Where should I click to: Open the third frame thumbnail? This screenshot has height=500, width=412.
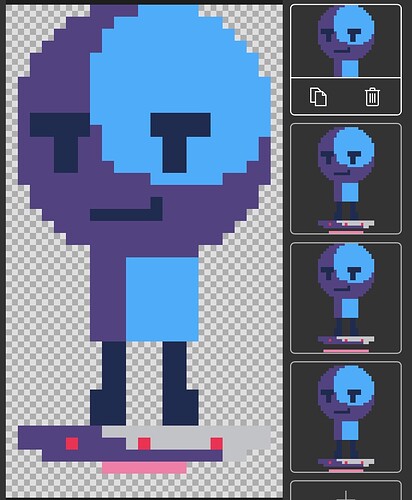(x=346, y=298)
